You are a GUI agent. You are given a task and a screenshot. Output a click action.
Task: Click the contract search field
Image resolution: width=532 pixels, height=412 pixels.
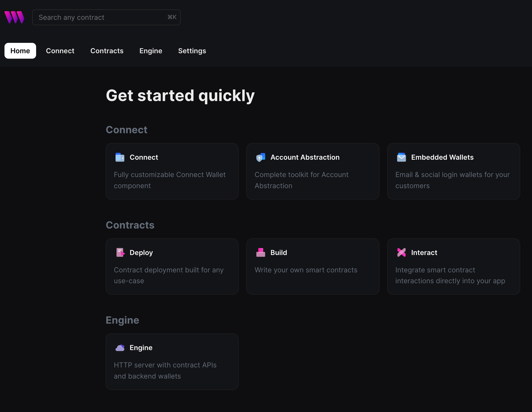click(x=106, y=17)
